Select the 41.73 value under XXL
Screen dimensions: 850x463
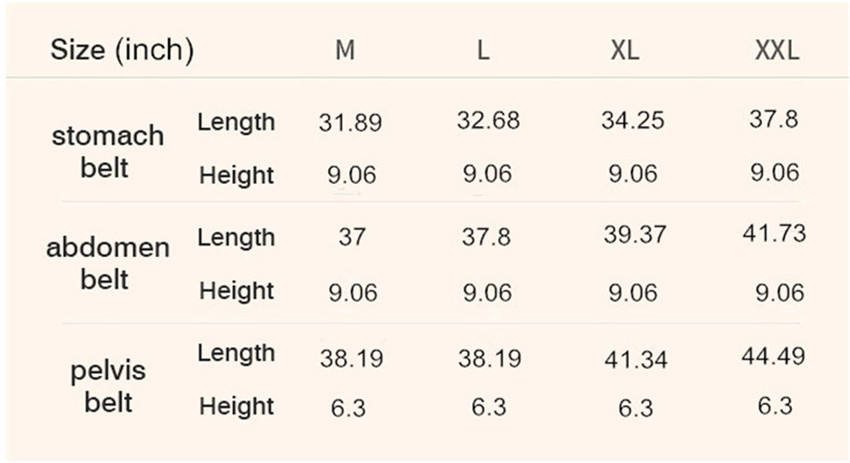(x=774, y=234)
